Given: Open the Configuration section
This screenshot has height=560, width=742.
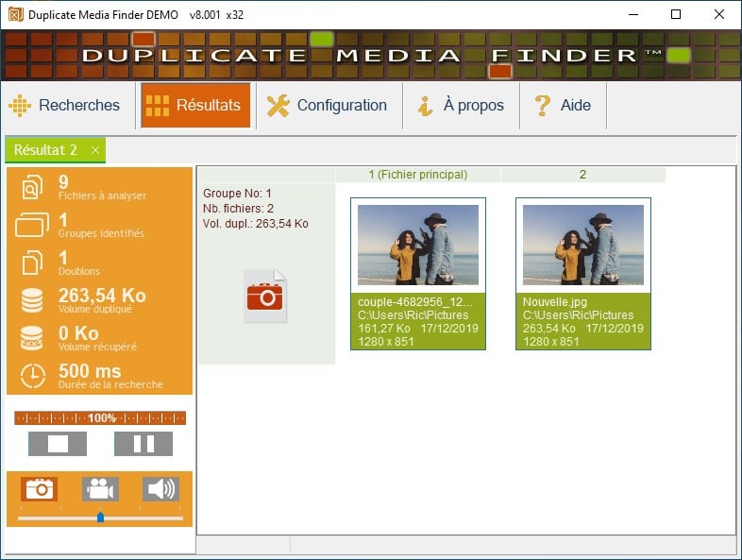Looking at the screenshot, I should (328, 106).
